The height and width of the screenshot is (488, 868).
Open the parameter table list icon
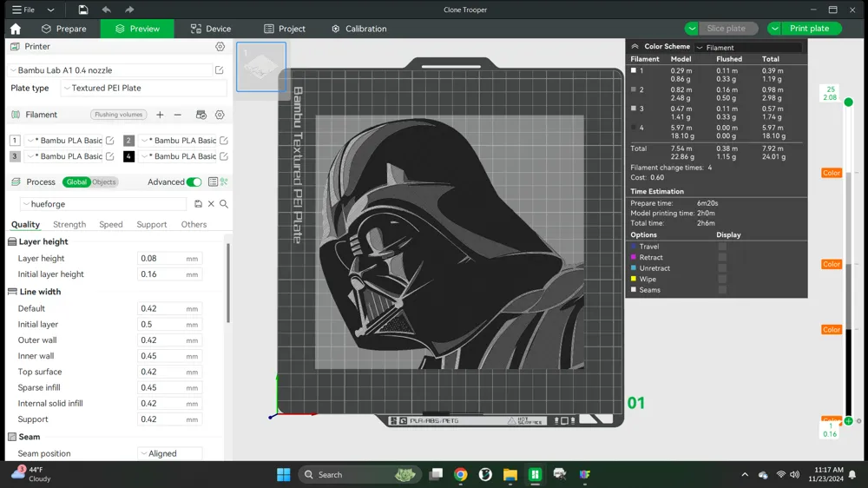pos(213,181)
